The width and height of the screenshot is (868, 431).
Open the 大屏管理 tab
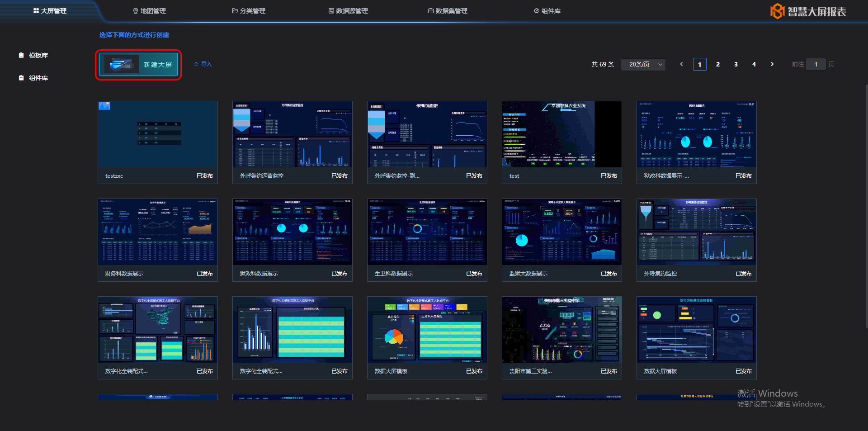point(50,11)
